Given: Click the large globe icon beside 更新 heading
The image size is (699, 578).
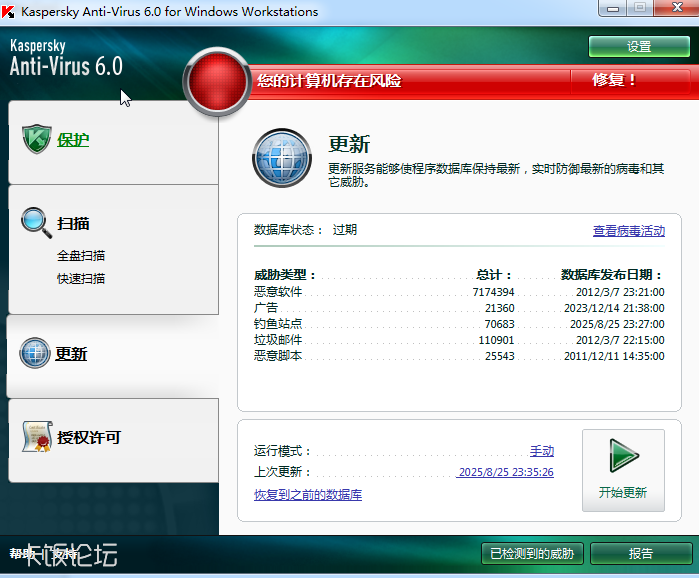Looking at the screenshot, I should pos(283,159).
